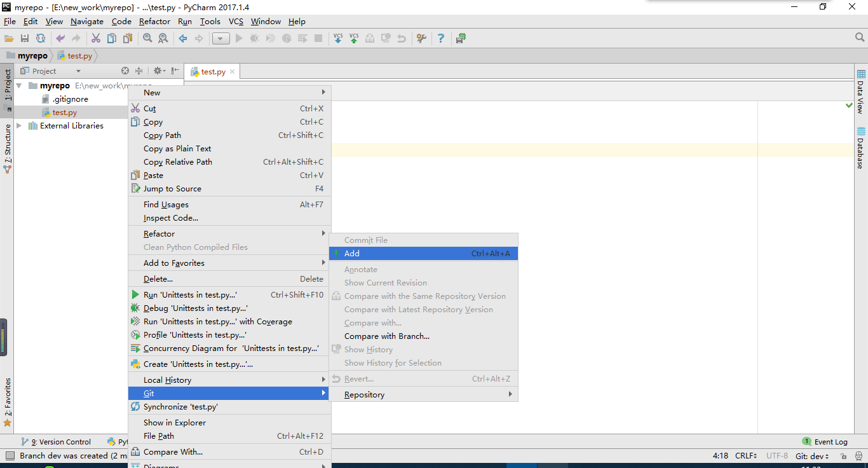The width and height of the screenshot is (868, 468).
Task: Click the Hide Project panel icon
Action: [x=175, y=71]
